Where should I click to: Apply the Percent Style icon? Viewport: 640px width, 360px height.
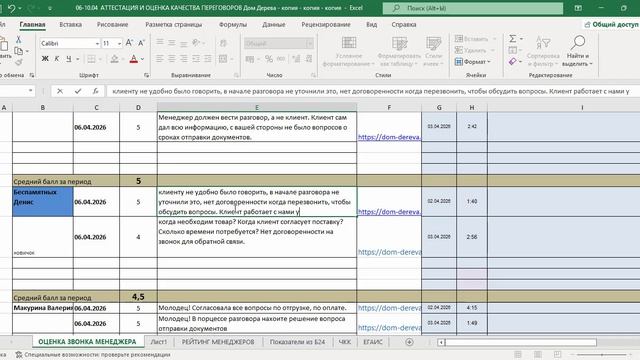[269, 59]
